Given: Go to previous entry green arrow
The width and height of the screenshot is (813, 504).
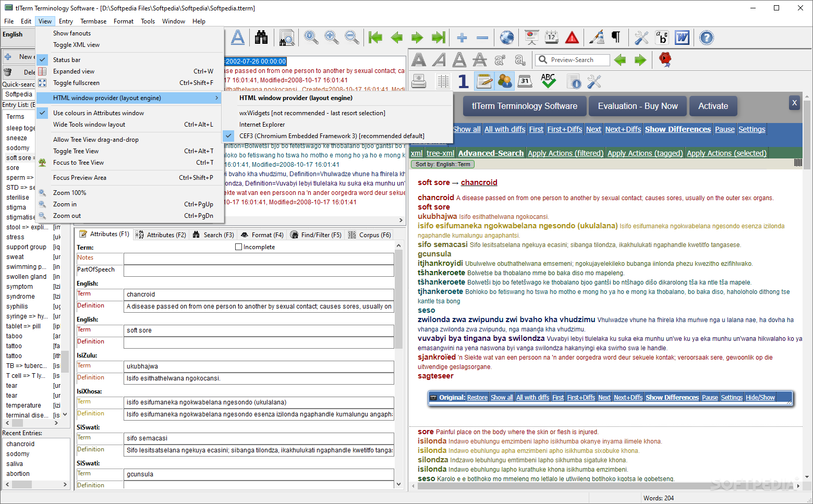Looking at the screenshot, I should coord(397,38).
